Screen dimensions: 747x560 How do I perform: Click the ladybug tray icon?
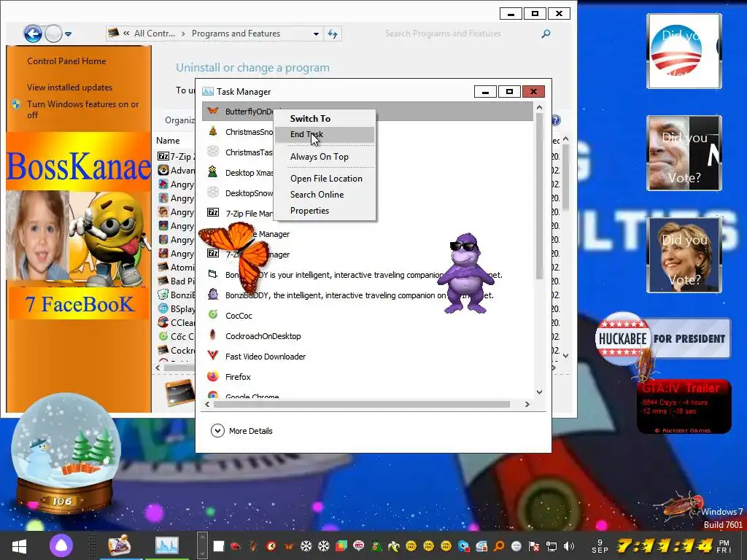tap(236, 546)
